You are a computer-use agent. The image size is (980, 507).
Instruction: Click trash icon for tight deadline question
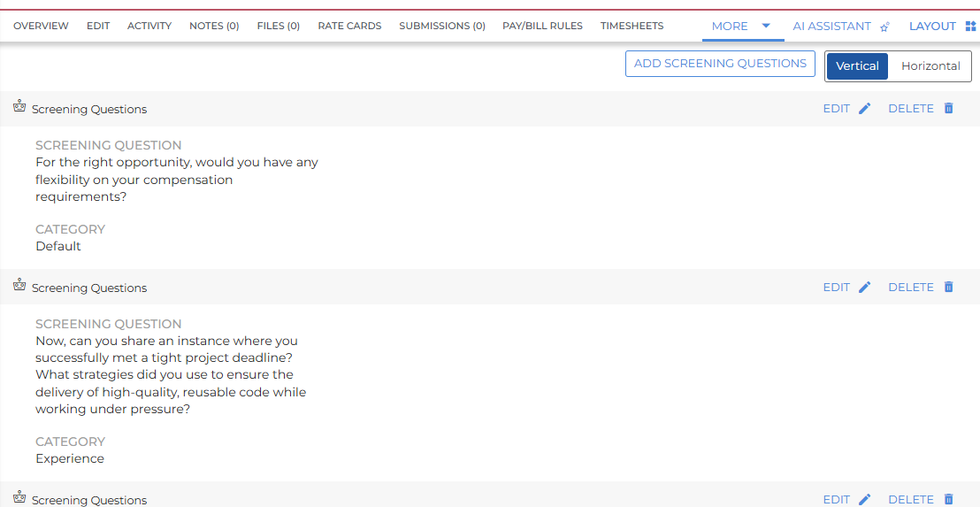point(948,288)
